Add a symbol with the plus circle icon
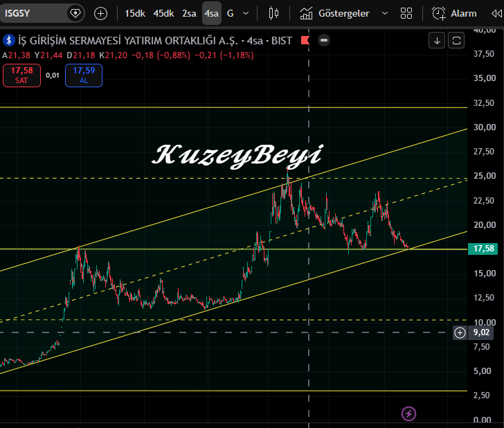The height and width of the screenshot is (428, 504). (x=100, y=14)
